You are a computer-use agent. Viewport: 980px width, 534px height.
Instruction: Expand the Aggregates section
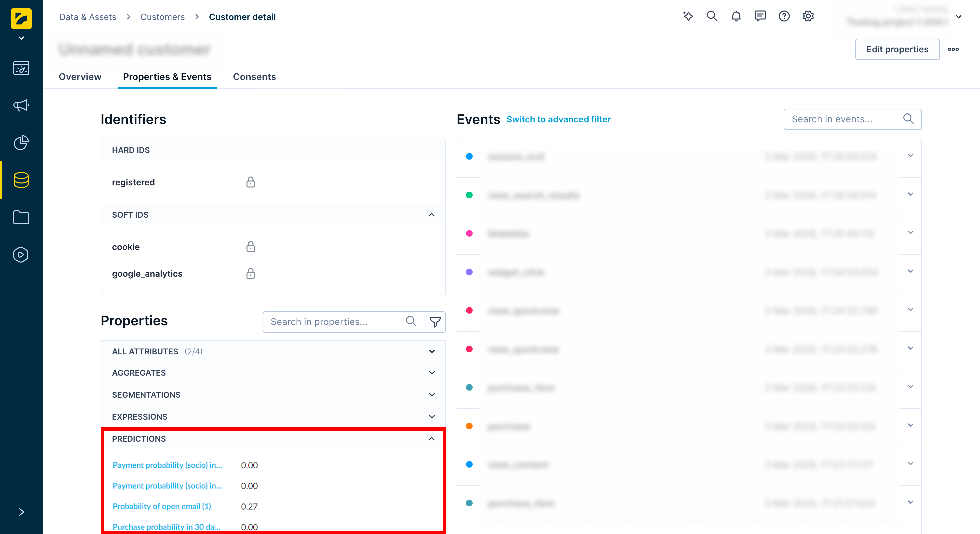tap(431, 373)
